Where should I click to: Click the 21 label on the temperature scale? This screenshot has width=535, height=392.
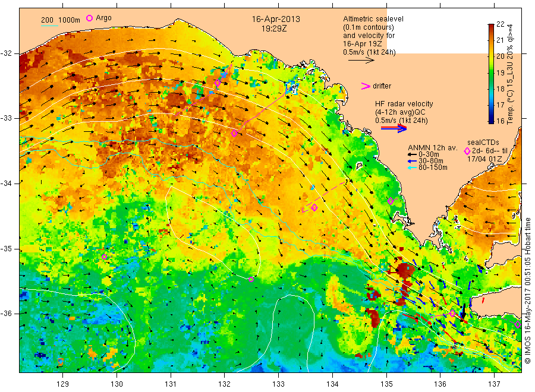(x=500, y=40)
